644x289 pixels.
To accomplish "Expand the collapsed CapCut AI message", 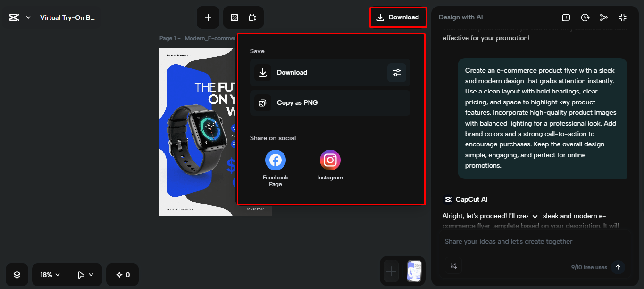I will pyautogui.click(x=535, y=216).
